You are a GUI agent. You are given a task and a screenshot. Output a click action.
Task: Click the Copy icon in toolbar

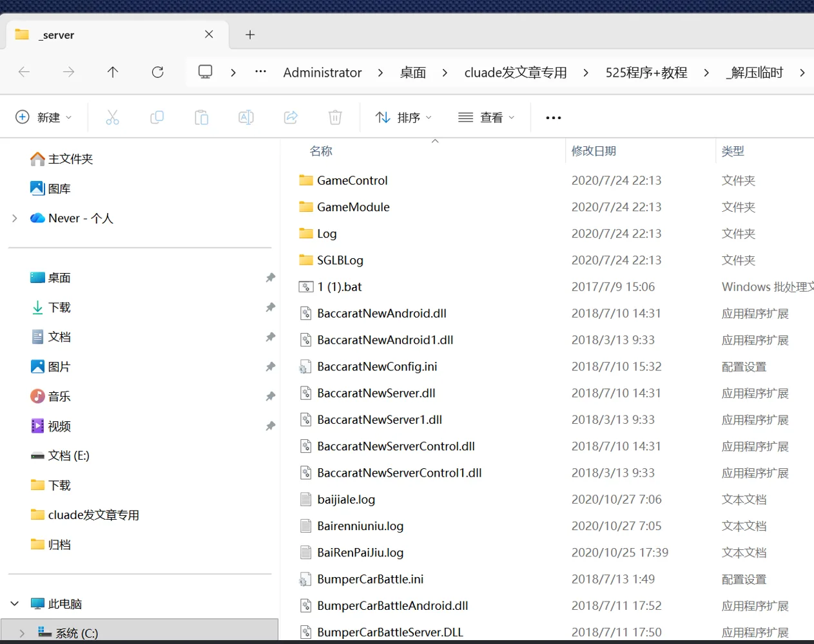157,117
